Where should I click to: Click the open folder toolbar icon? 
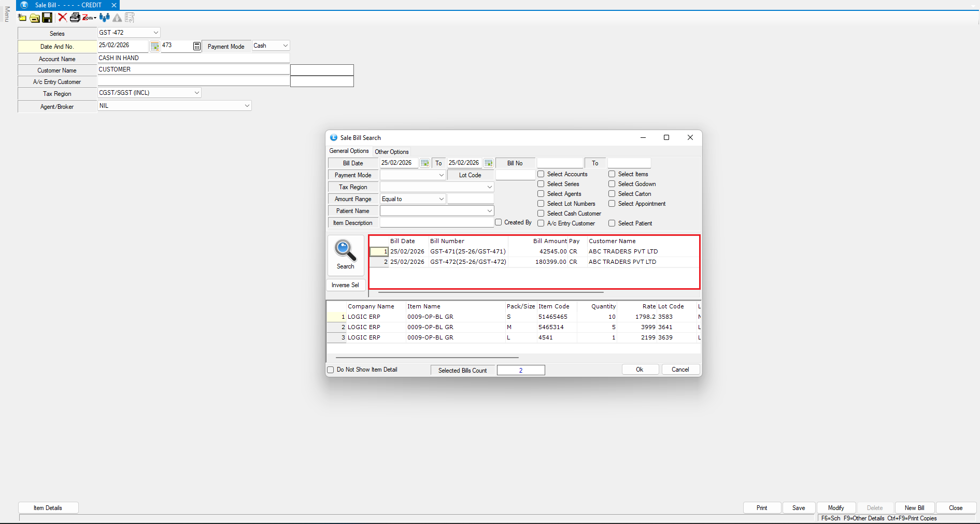pyautogui.click(x=35, y=18)
